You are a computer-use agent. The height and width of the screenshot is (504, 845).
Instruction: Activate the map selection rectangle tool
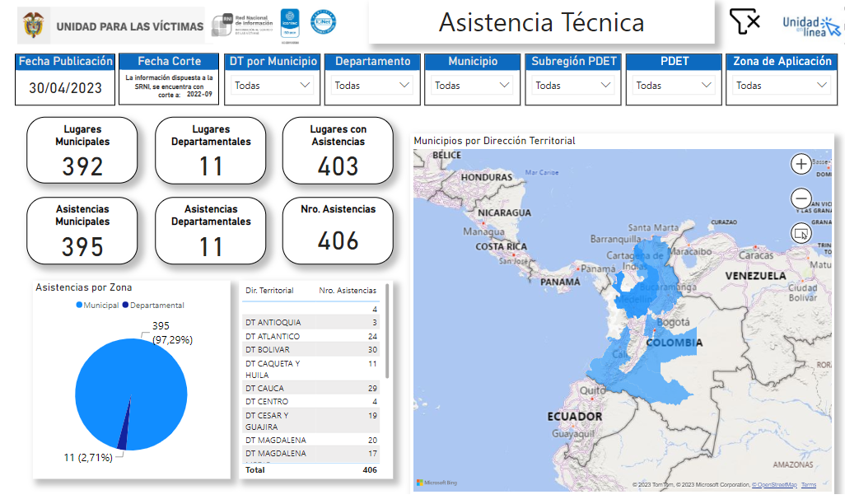coord(801,233)
